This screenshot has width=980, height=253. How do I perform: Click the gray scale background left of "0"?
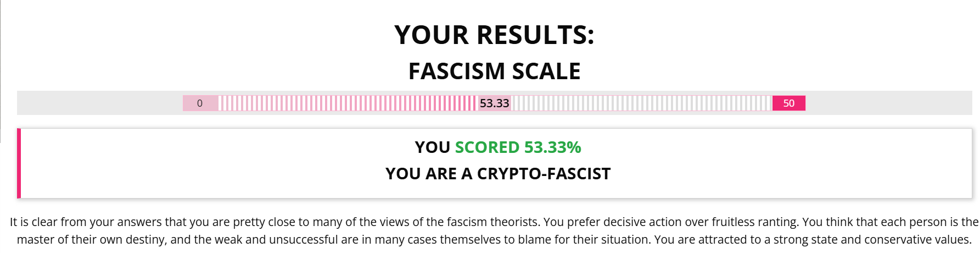click(99, 103)
